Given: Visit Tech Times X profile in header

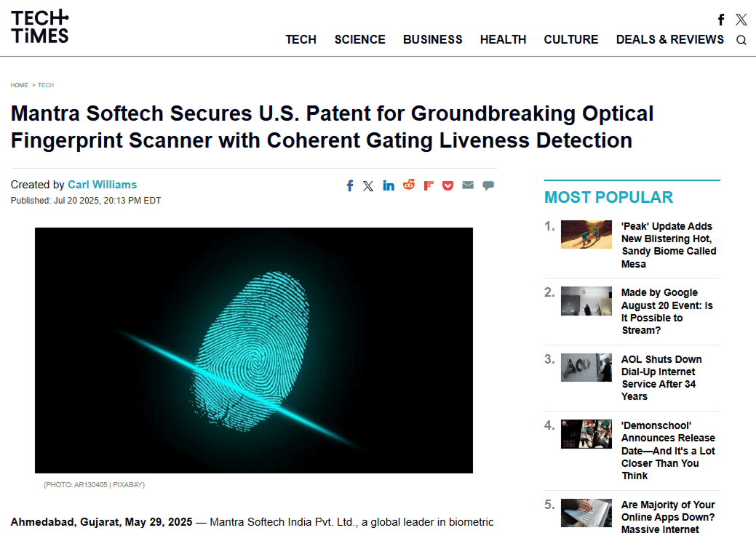Looking at the screenshot, I should point(741,20).
